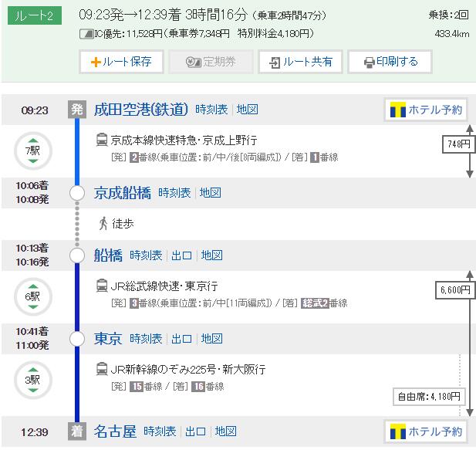Click the IC card icon before IC優先
Image resolution: width=476 pixels, height=450 pixels.
click(86, 34)
